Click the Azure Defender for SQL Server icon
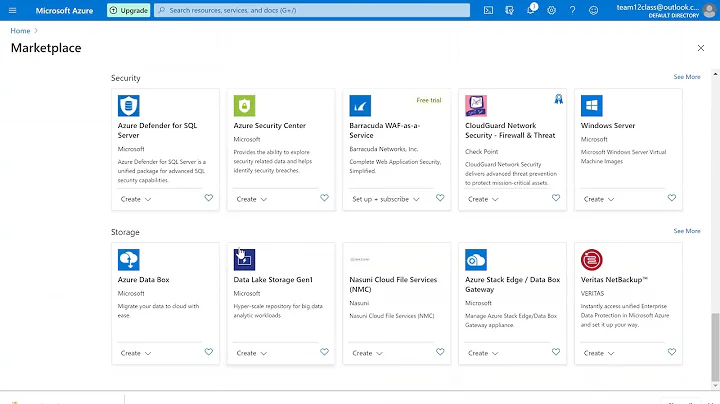720x404 pixels. 129,106
